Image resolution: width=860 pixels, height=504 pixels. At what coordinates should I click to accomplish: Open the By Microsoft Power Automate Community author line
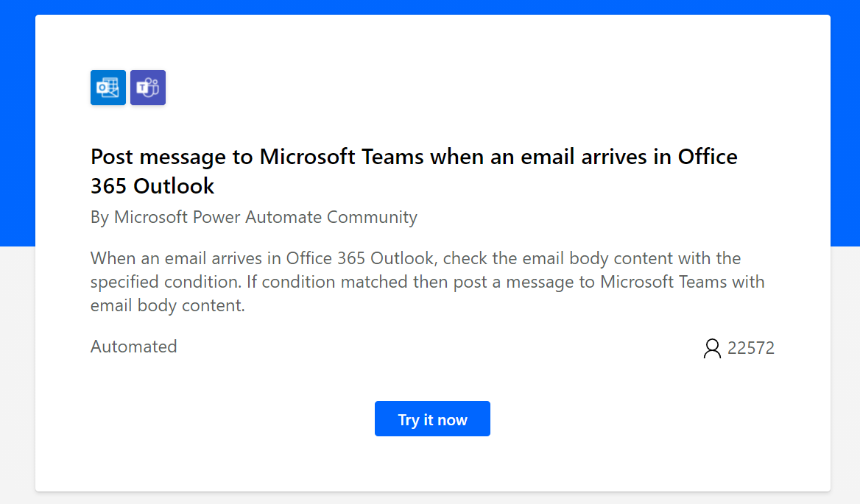click(254, 217)
